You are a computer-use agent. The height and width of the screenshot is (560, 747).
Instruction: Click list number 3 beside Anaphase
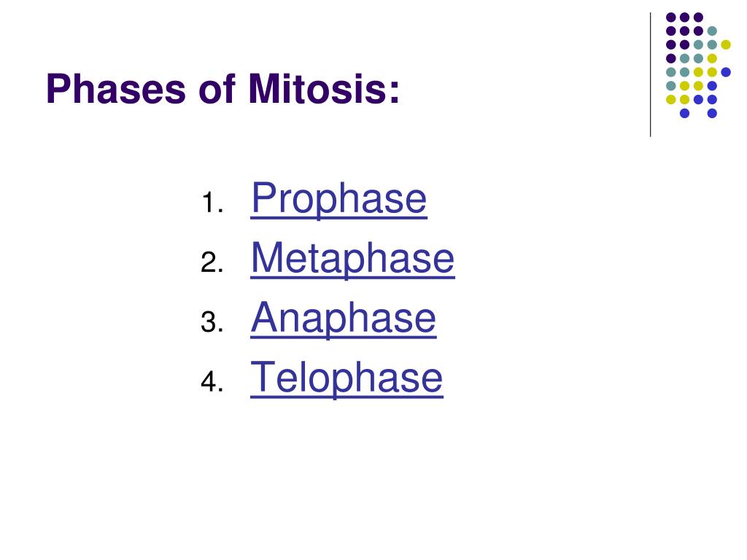[212, 322]
